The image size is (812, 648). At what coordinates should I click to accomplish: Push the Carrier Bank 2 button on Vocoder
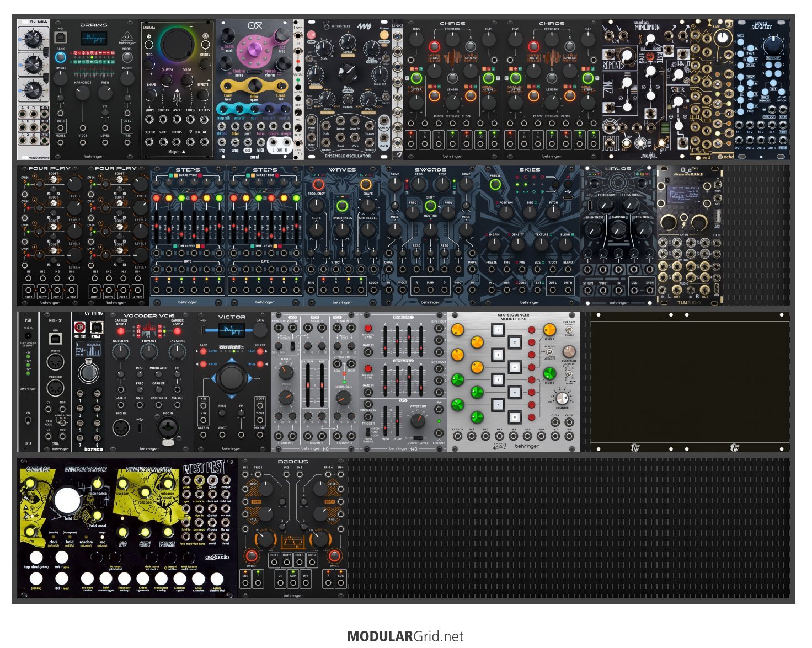pos(177,331)
